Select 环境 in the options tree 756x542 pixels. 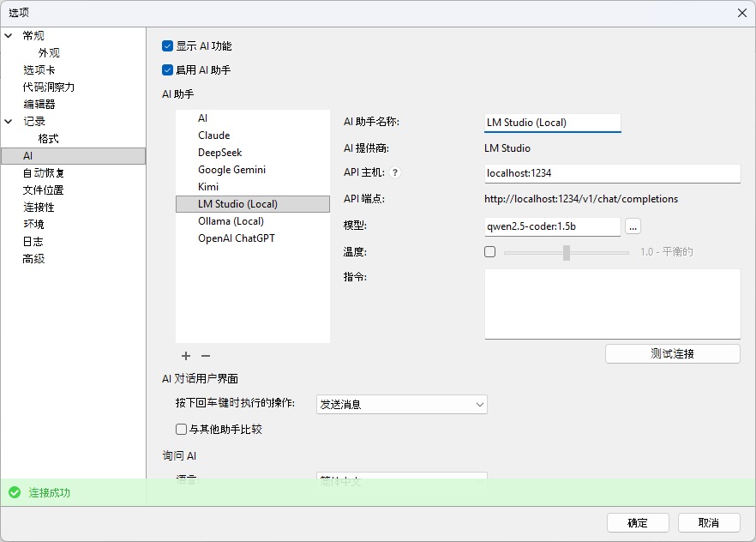coord(33,225)
